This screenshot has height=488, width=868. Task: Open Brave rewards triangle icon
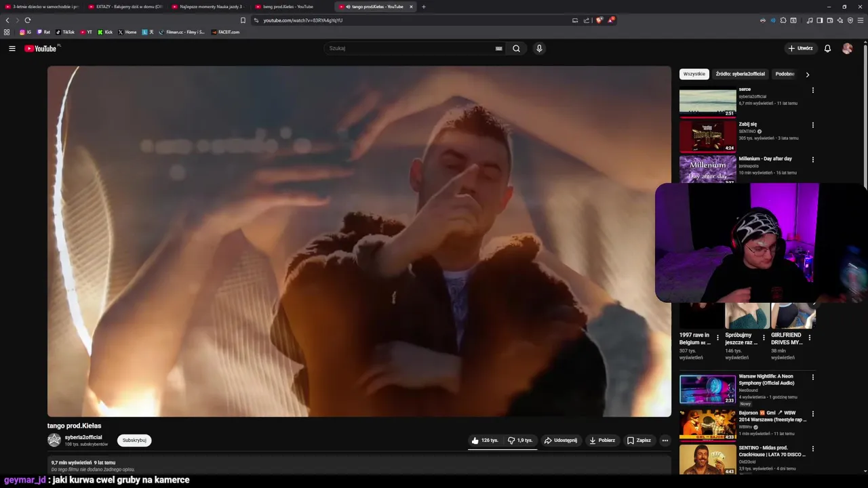(x=610, y=20)
